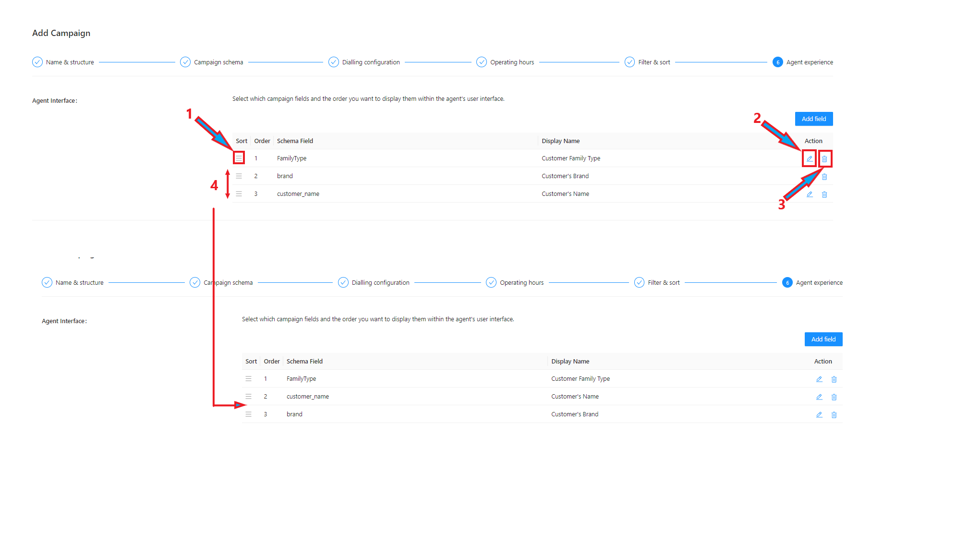Click the check icon for lower Dialling configuration step
This screenshot has width=980, height=533.
tap(343, 282)
